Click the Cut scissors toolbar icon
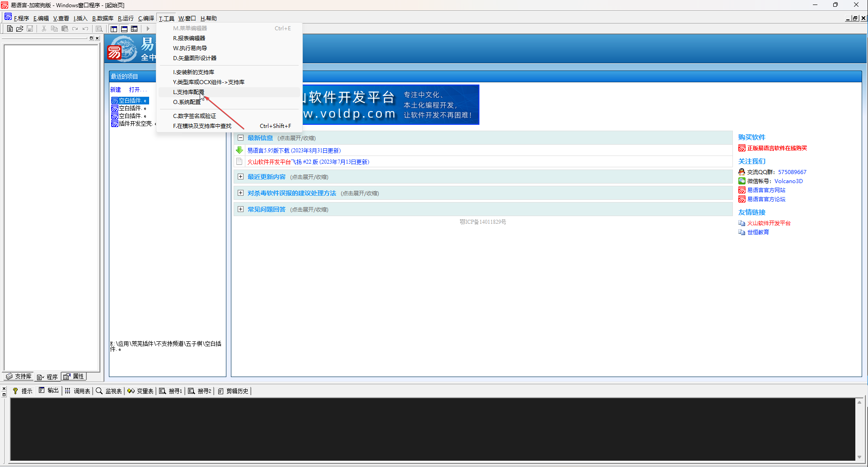 coord(44,28)
